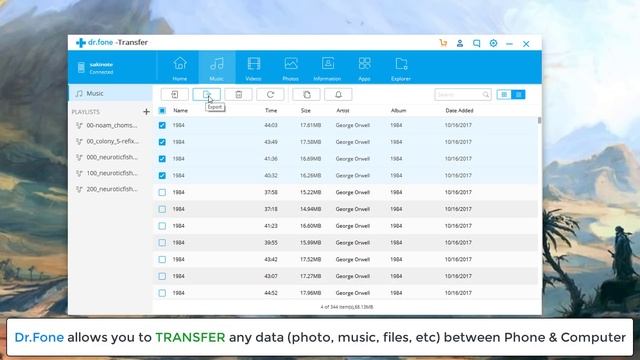
Task: Click the 17.27MB size cell
Action: 311,276
